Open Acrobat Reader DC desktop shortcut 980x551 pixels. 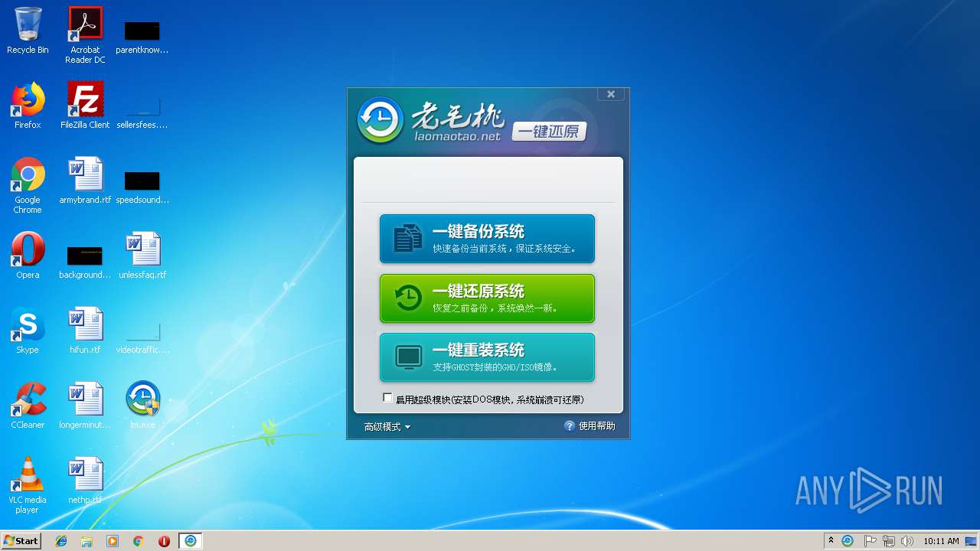(85, 35)
